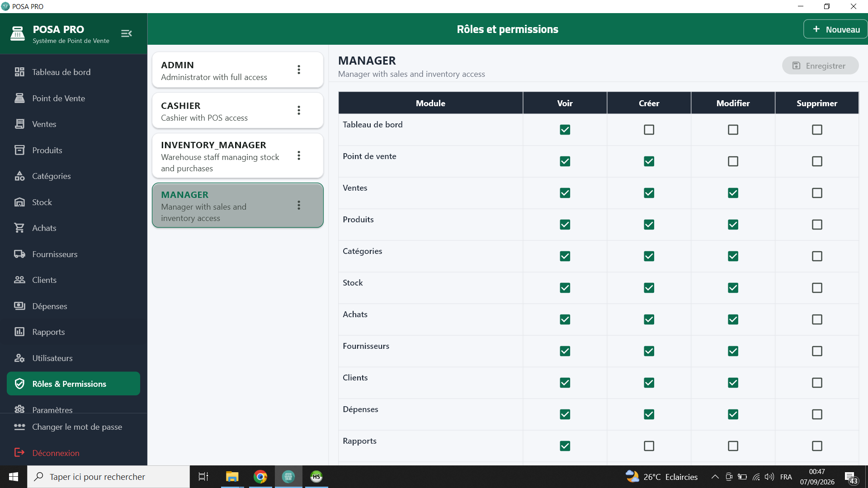Click the POSA PRO cash register logo
The image size is (868, 488).
[18, 33]
